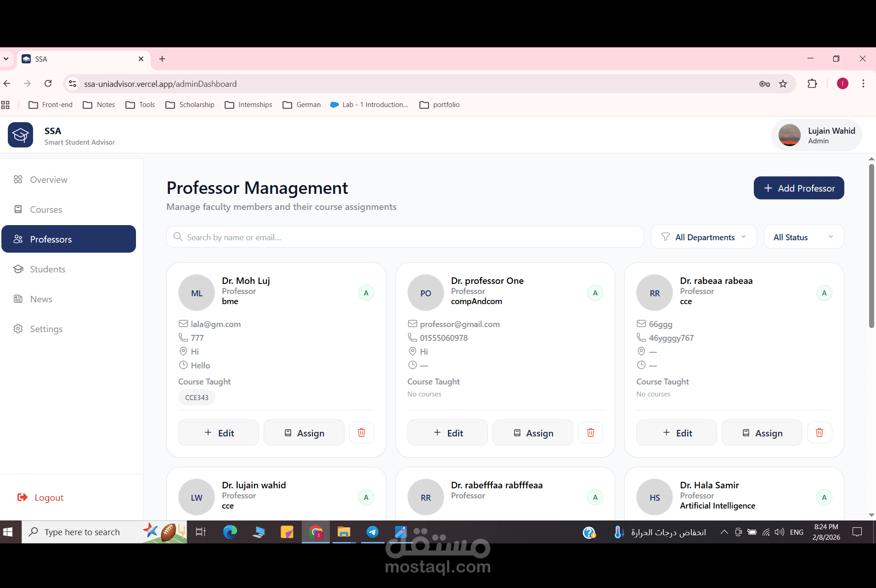Log out using the Logout link

tap(40, 498)
